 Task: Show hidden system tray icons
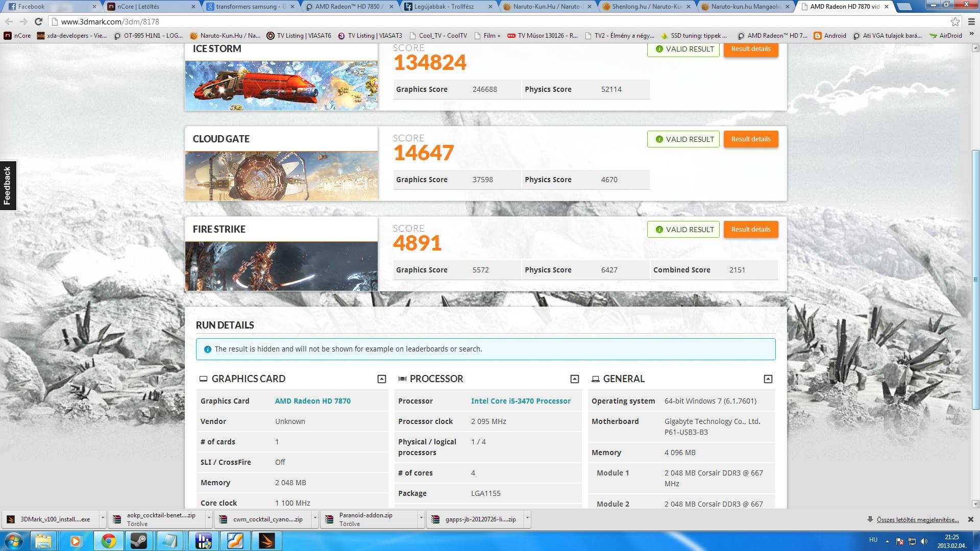887,541
